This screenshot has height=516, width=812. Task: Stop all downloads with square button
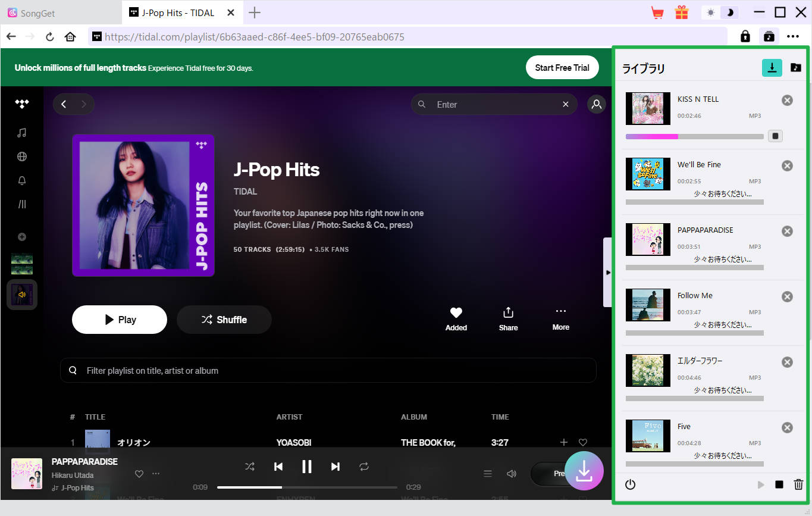779,484
